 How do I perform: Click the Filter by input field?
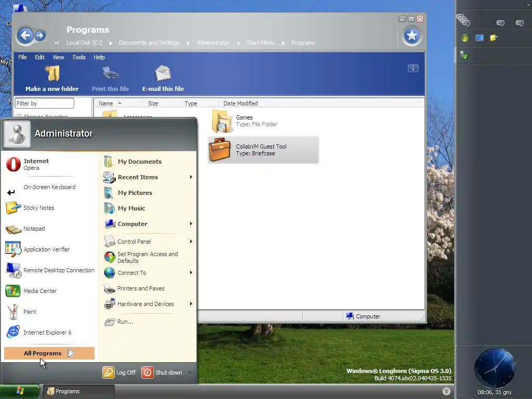click(45, 103)
